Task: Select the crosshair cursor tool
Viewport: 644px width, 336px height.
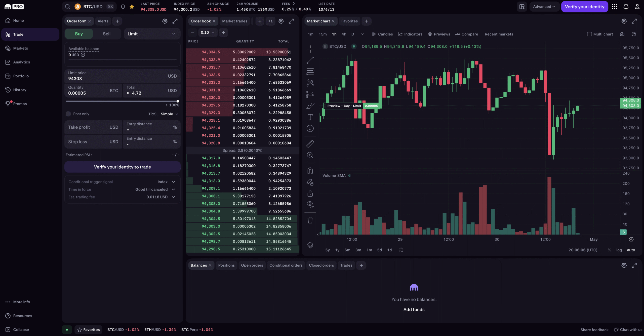Action: point(310,49)
